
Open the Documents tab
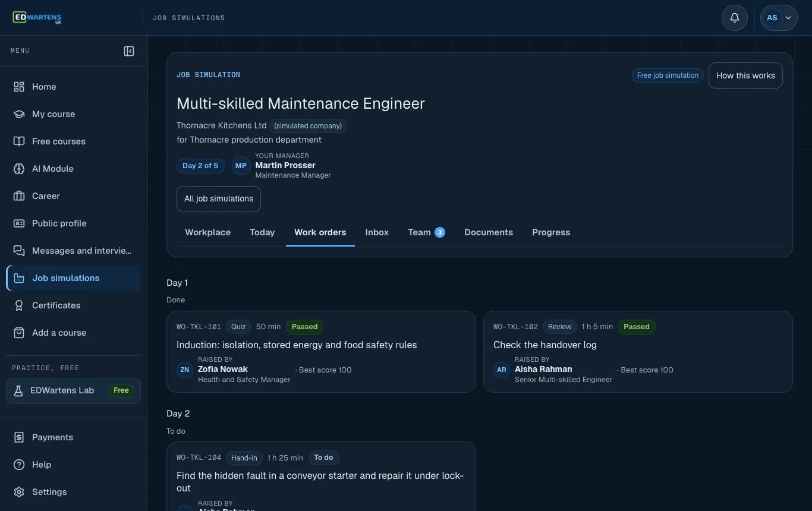click(x=489, y=232)
